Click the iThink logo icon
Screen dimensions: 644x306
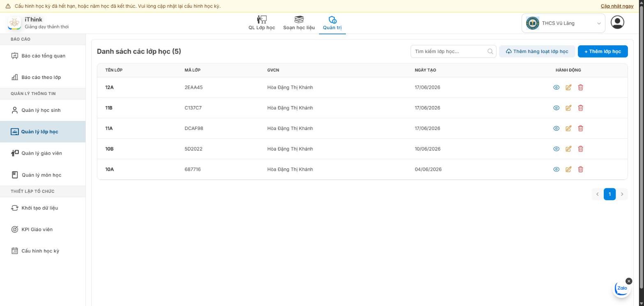14,23
